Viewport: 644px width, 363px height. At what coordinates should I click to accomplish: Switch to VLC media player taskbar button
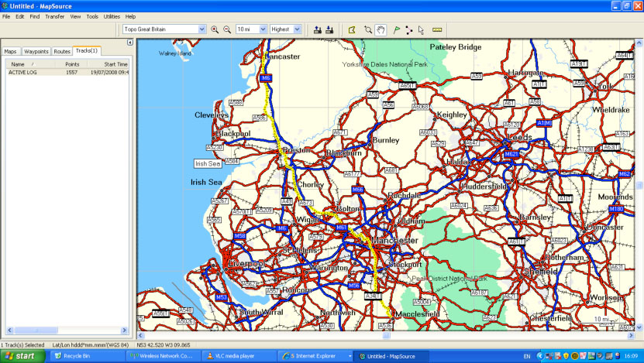(x=239, y=356)
